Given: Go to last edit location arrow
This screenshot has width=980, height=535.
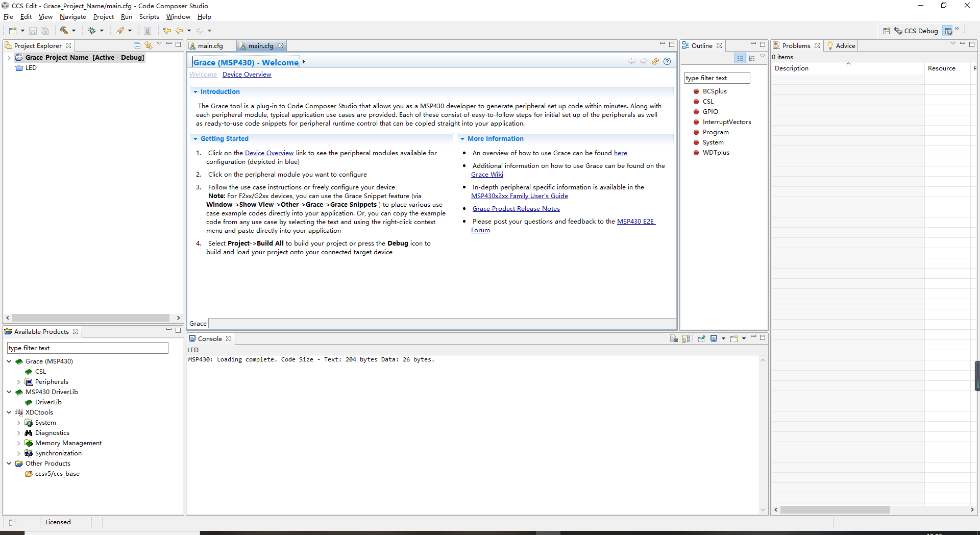Looking at the screenshot, I should tap(167, 31).
